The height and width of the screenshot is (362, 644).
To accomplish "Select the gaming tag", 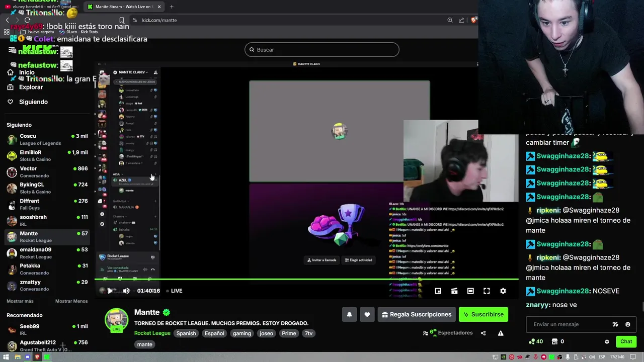I will pos(242,333).
